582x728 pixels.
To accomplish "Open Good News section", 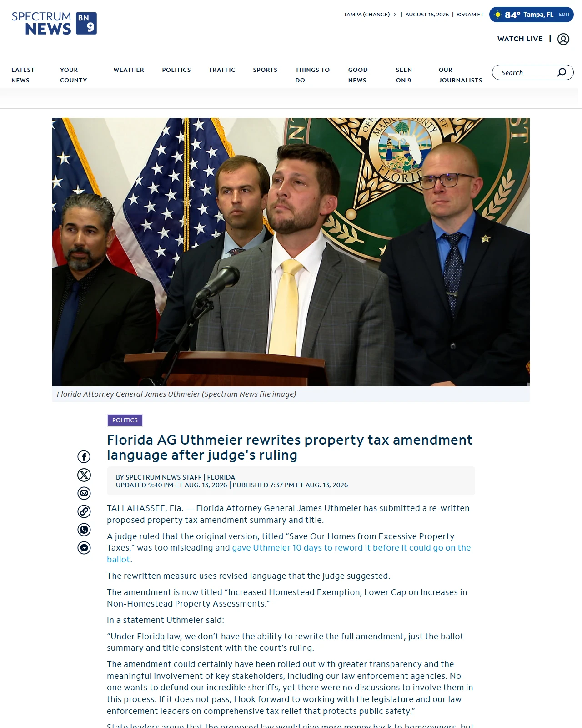I will (358, 75).
